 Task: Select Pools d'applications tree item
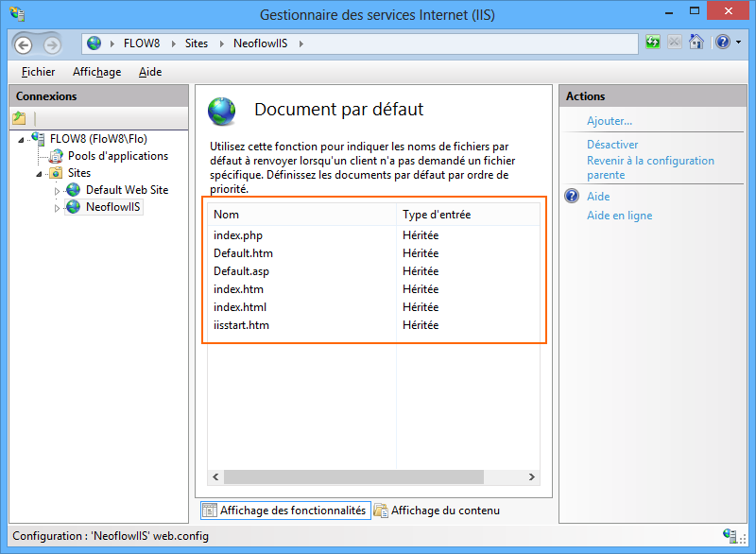coord(118,156)
